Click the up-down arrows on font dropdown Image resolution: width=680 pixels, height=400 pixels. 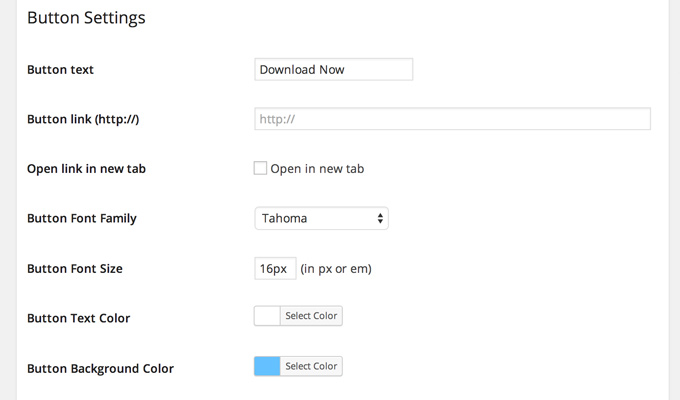(x=380, y=218)
